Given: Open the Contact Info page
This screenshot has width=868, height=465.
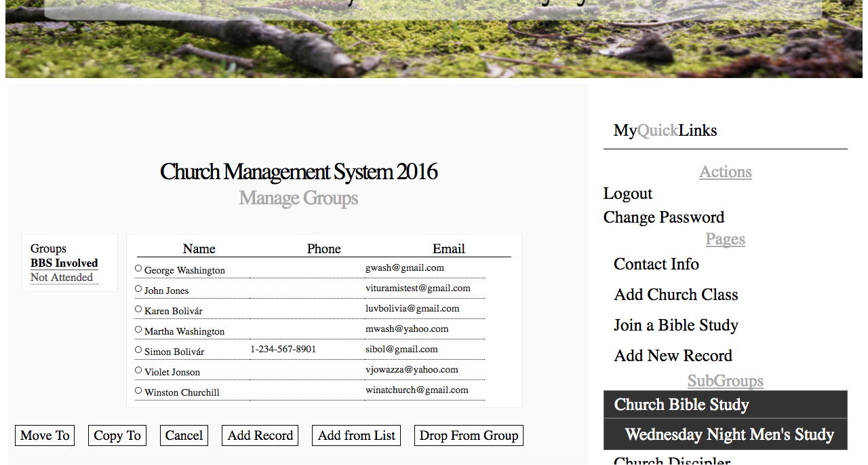Looking at the screenshot, I should coord(656,264).
